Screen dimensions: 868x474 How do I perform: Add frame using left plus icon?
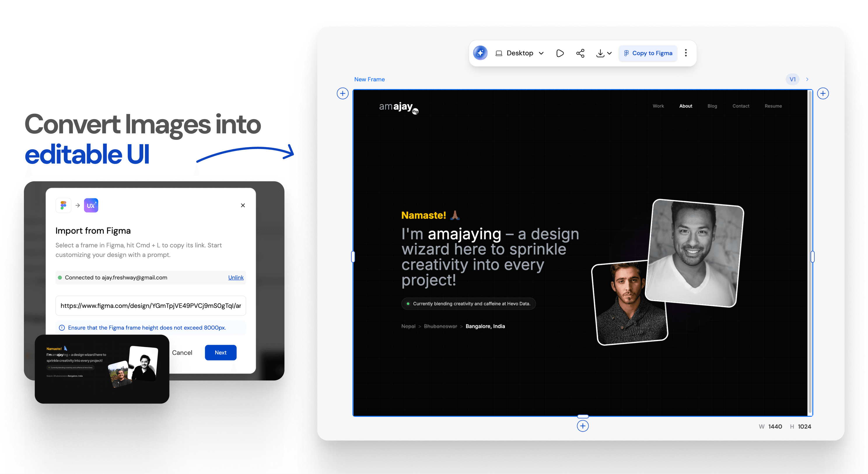[x=343, y=93]
